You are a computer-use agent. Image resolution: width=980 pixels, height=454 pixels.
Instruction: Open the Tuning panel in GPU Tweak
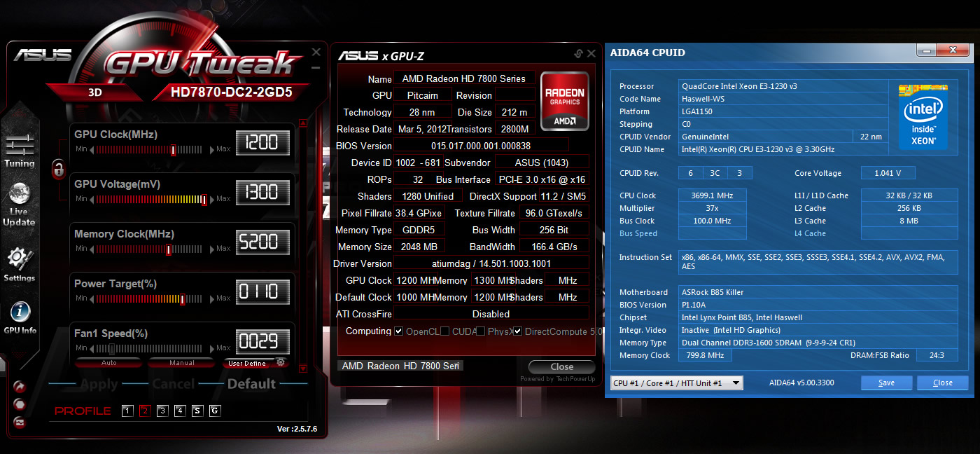20,151
